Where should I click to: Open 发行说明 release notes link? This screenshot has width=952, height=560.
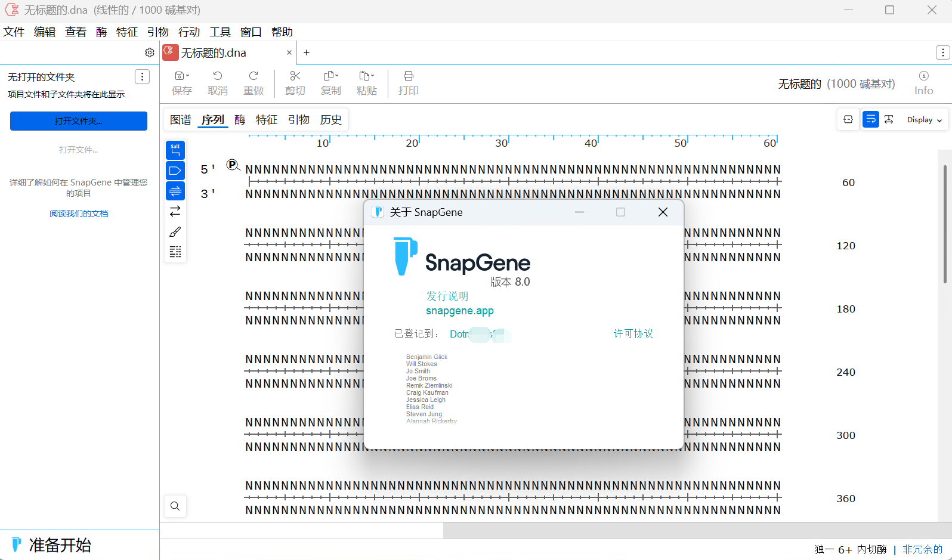click(x=447, y=296)
